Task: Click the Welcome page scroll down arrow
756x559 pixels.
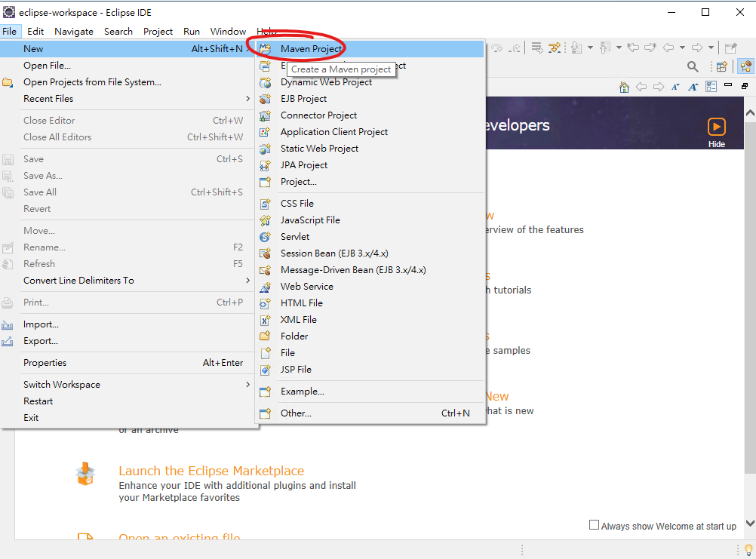Action: pyautogui.click(x=750, y=523)
